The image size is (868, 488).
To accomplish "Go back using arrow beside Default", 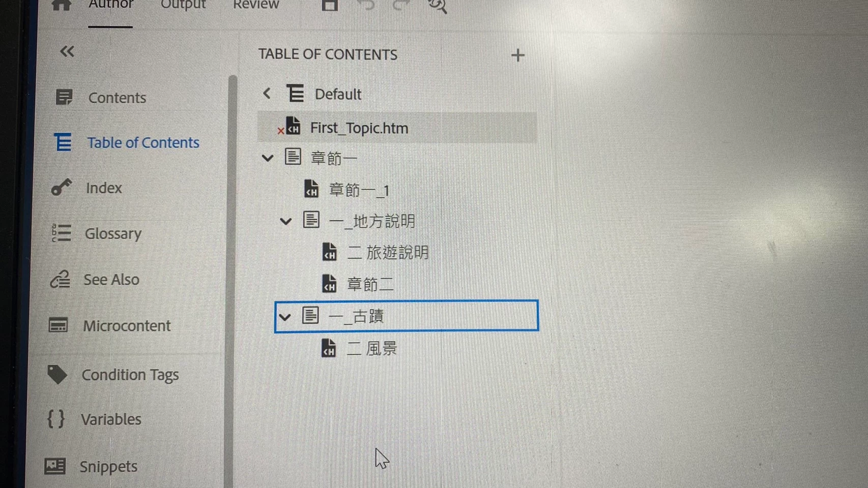I will pos(267,94).
